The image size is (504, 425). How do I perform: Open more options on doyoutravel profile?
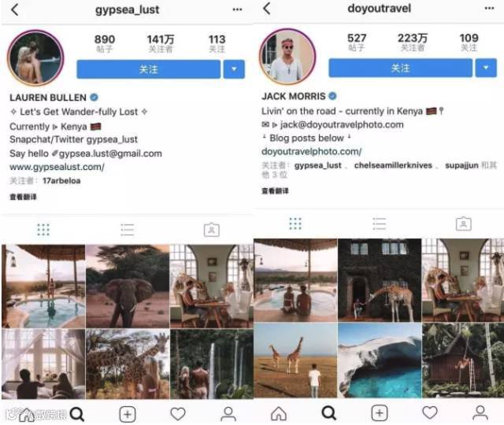pos(489,9)
